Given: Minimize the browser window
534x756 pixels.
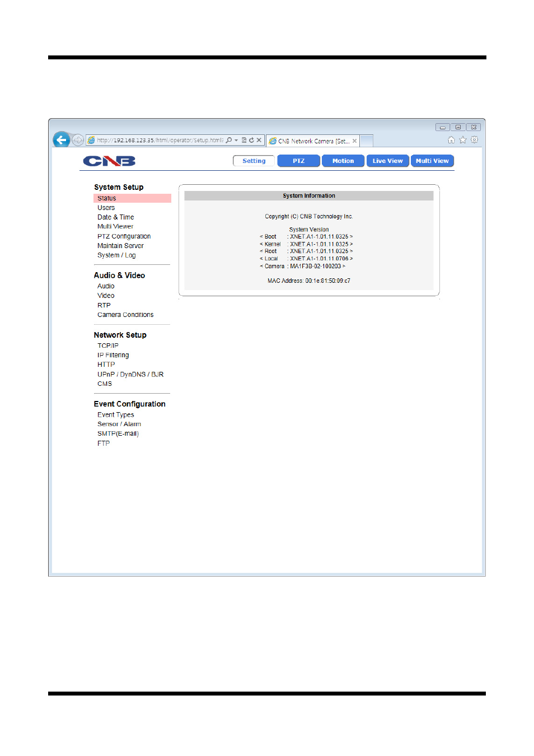Looking at the screenshot, I should [x=443, y=127].
